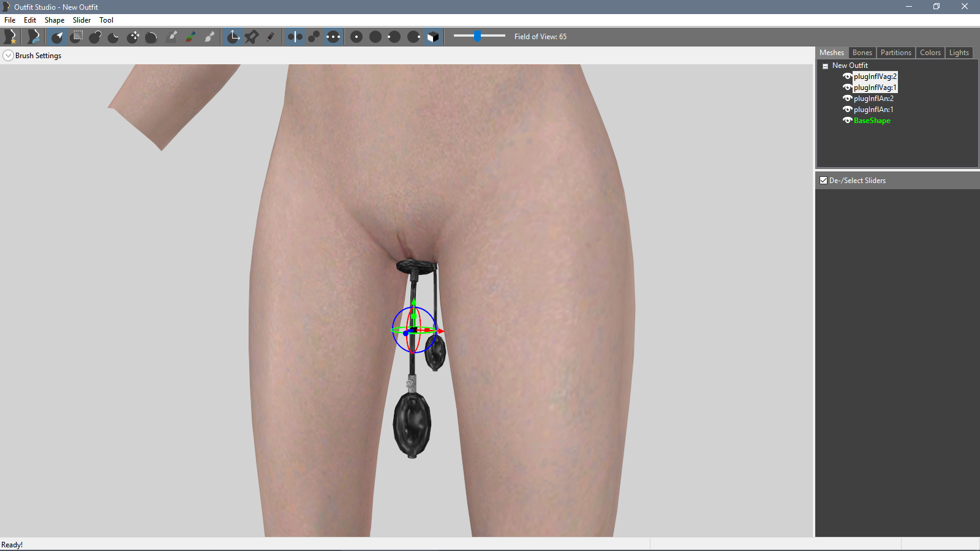The height and width of the screenshot is (551, 980).
Task: Select the plugInflVag:2 mesh
Action: pyautogui.click(x=875, y=77)
